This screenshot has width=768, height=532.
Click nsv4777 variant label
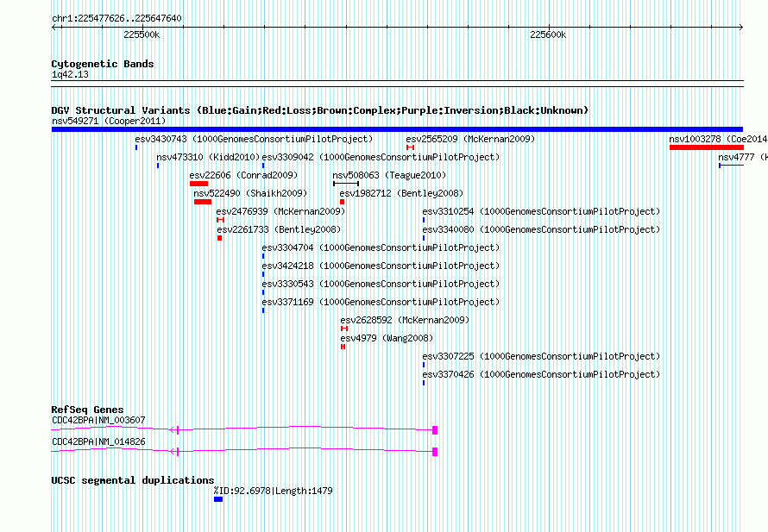tap(742, 157)
